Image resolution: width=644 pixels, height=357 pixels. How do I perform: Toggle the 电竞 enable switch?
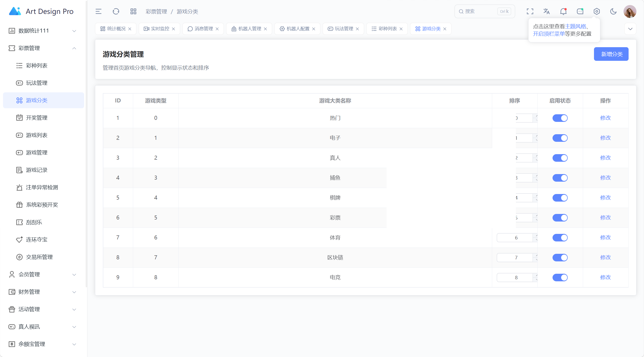pos(560,277)
